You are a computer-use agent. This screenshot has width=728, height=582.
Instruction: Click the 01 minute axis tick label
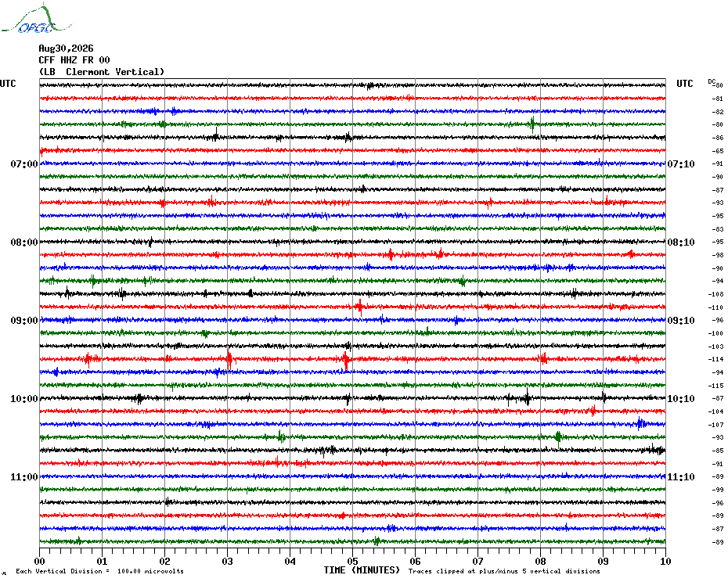tap(102, 561)
